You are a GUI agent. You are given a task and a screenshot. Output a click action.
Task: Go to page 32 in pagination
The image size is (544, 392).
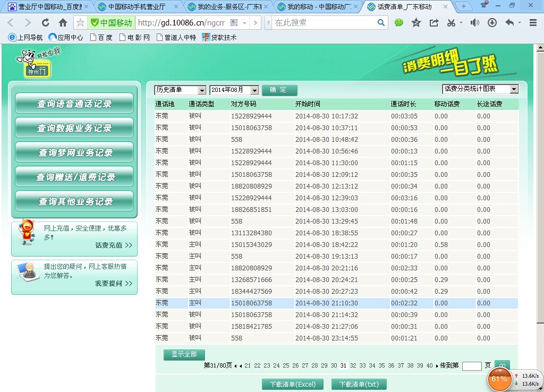[353, 365]
